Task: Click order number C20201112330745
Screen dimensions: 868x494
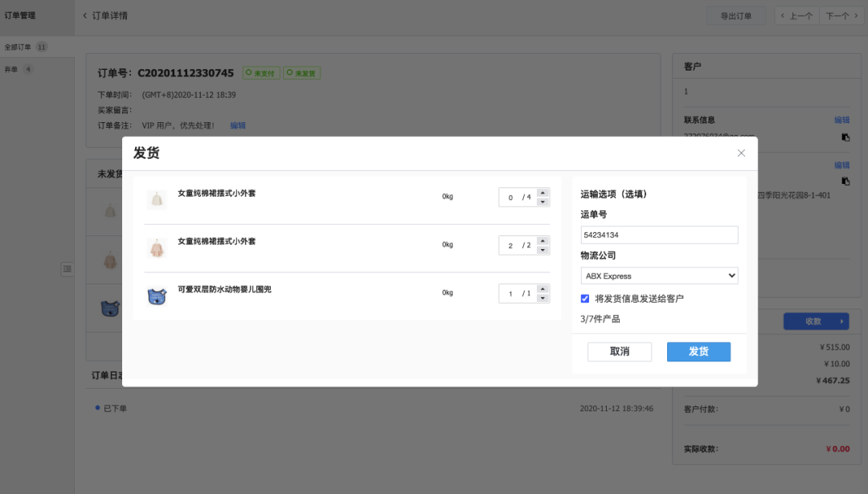Action: click(x=186, y=73)
